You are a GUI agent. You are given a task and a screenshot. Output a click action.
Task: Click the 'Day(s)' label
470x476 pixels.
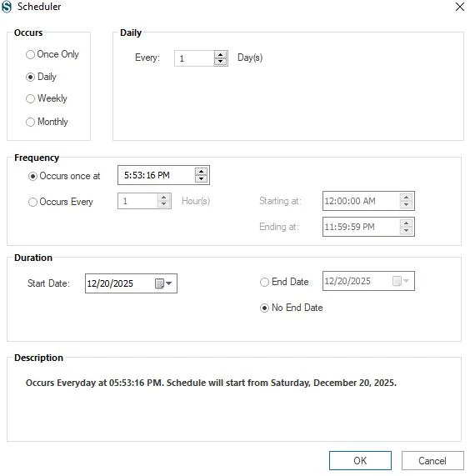coord(250,58)
